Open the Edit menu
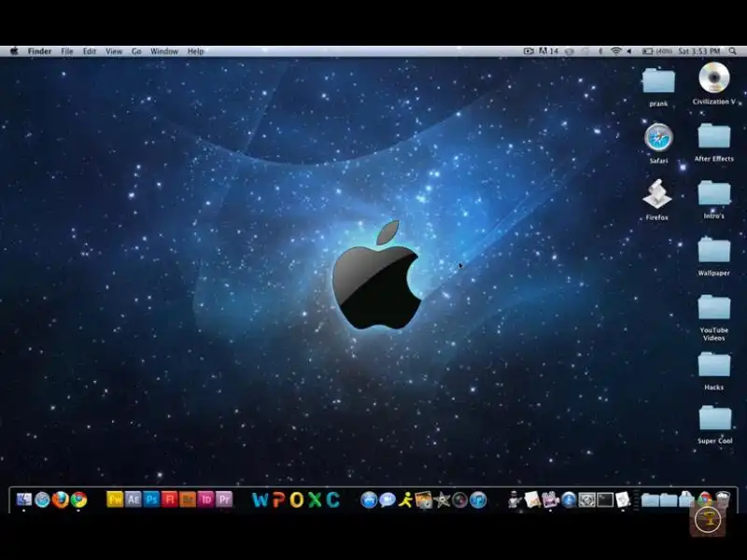The width and height of the screenshot is (747, 560). 90,51
